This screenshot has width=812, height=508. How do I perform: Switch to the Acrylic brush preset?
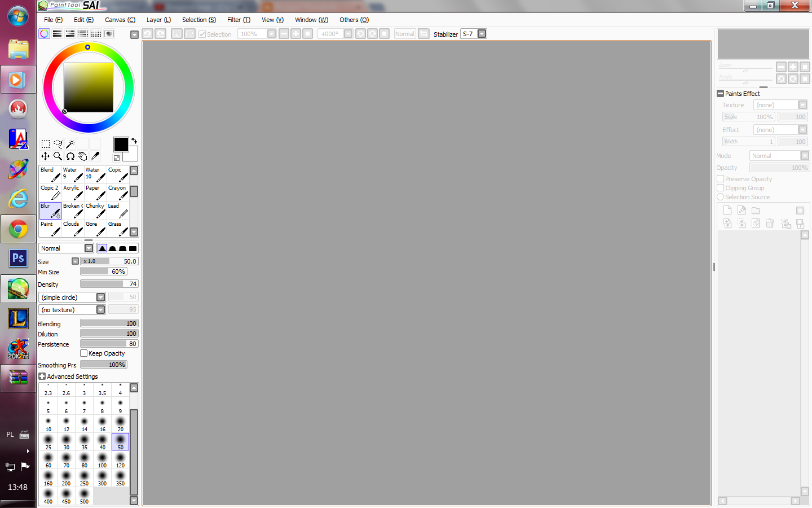click(72, 191)
